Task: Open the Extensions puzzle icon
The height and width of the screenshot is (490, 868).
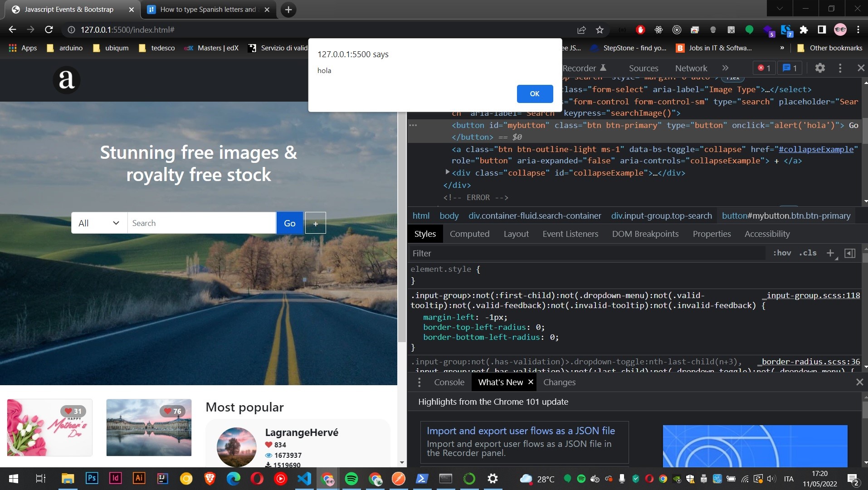Action: click(804, 29)
